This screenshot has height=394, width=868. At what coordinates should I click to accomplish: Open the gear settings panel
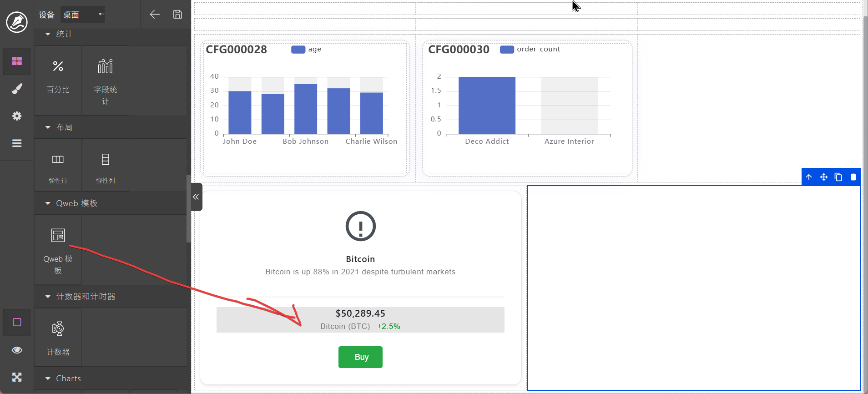[17, 116]
